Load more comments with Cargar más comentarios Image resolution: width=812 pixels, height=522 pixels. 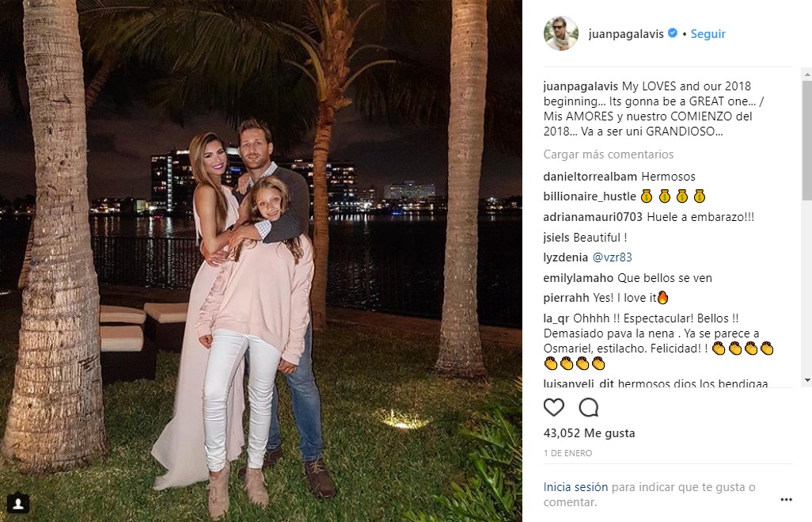click(609, 154)
